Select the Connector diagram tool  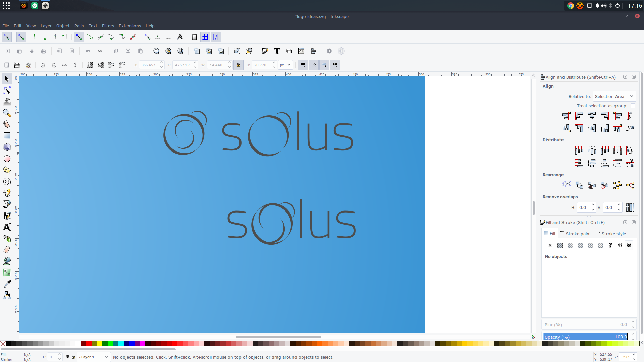[7, 295]
